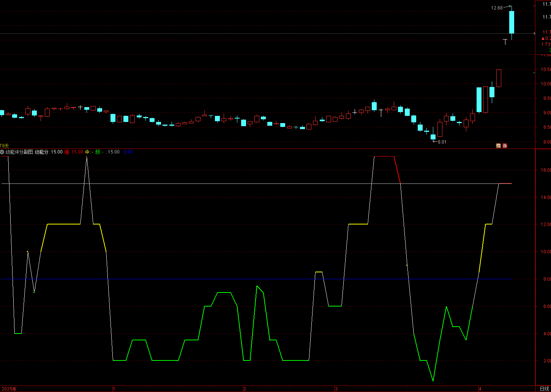This screenshot has width=551, height=392.
Task: Click the 79天 day count label
Action: (x=4, y=146)
